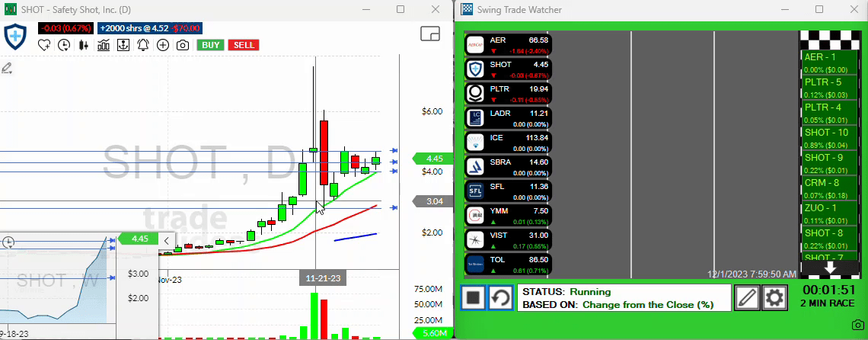The image size is (868, 340).
Task: Edit race with the pencil button
Action: (747, 297)
